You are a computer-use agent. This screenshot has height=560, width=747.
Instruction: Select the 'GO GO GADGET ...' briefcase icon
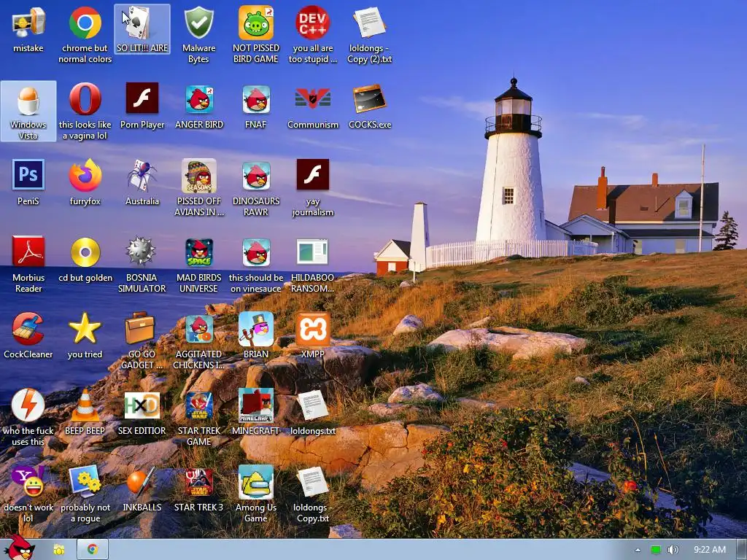(142, 341)
